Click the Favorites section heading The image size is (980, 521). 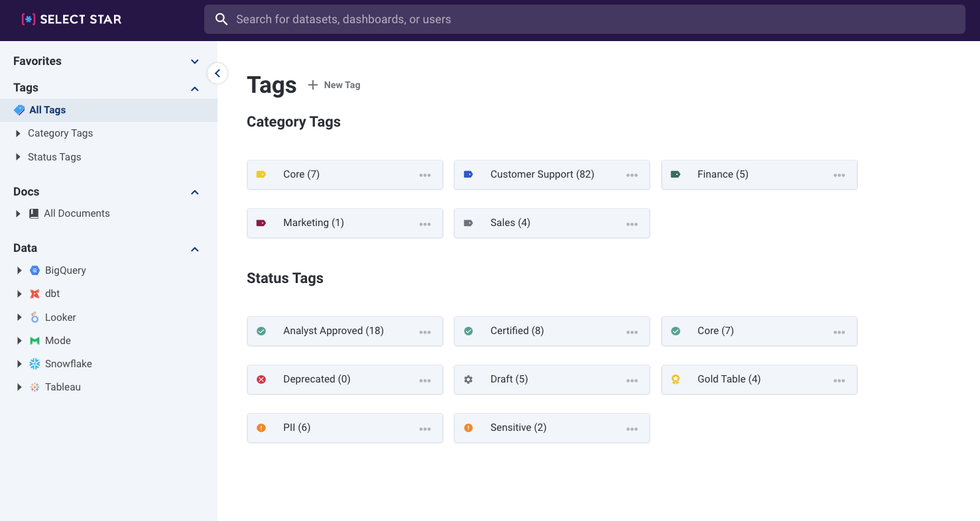pos(37,61)
